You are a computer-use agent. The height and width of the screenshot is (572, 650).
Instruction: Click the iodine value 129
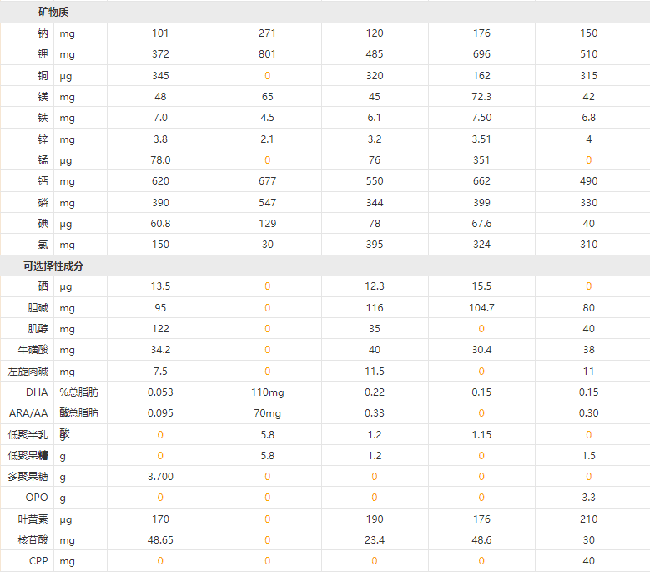(267, 223)
